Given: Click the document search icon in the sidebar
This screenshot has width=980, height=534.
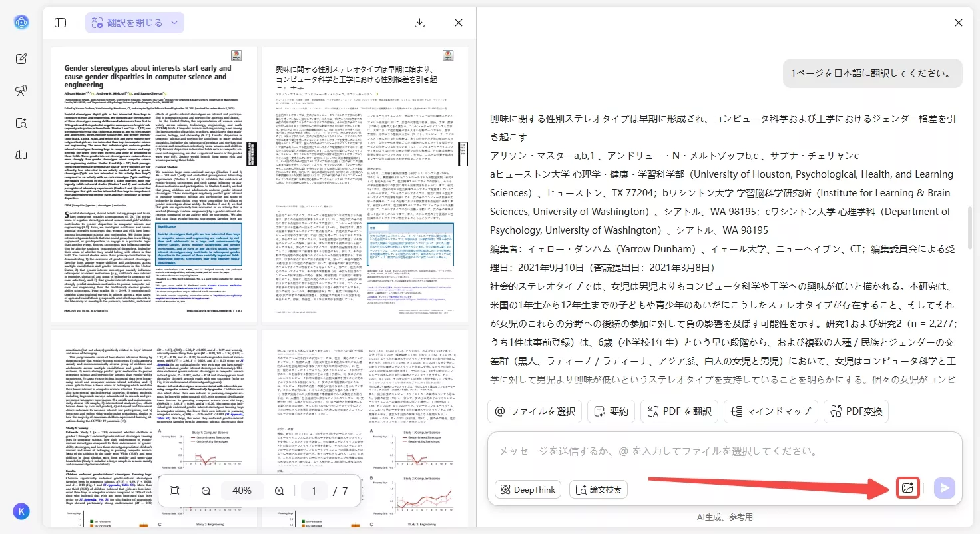Looking at the screenshot, I should click(21, 123).
